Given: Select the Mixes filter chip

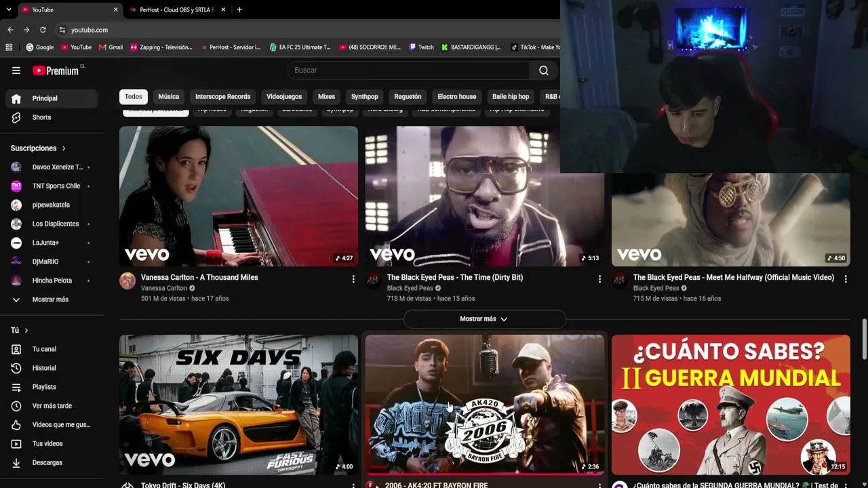Looking at the screenshot, I should [326, 96].
